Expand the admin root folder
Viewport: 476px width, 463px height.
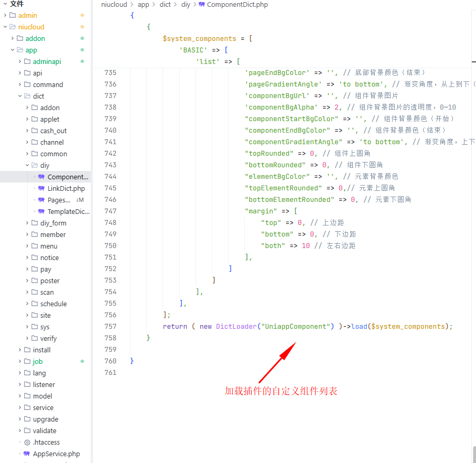pyautogui.click(x=5, y=16)
